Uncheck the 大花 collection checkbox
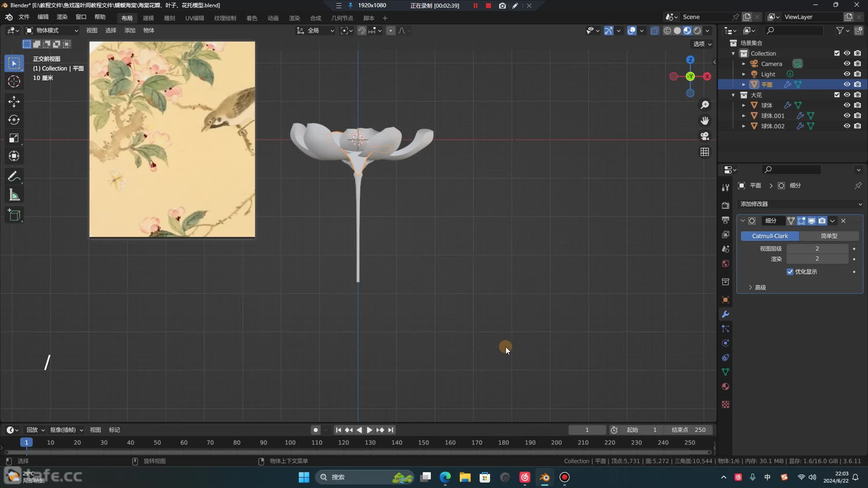 (x=837, y=95)
